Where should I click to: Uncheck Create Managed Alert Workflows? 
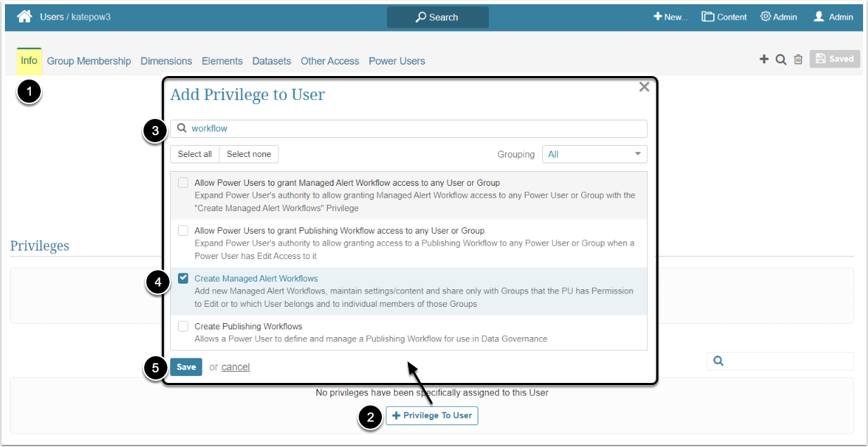(183, 278)
